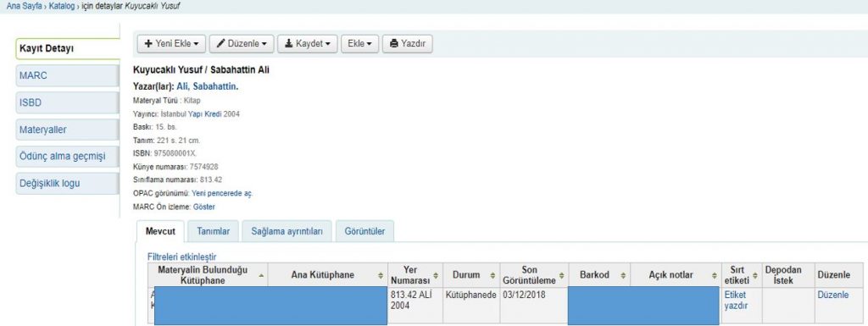
Task: Click Filtreleri etkinleştir link
Action: 181,257
